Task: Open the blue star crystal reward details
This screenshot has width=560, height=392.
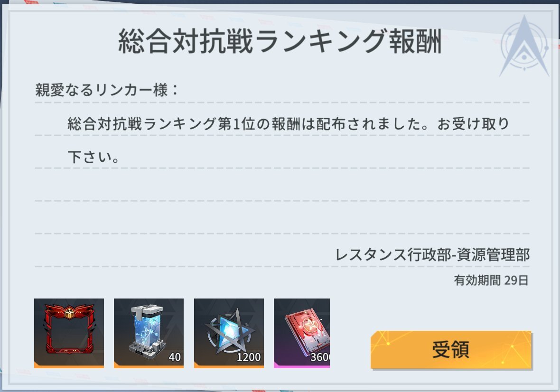Action: pos(229,333)
